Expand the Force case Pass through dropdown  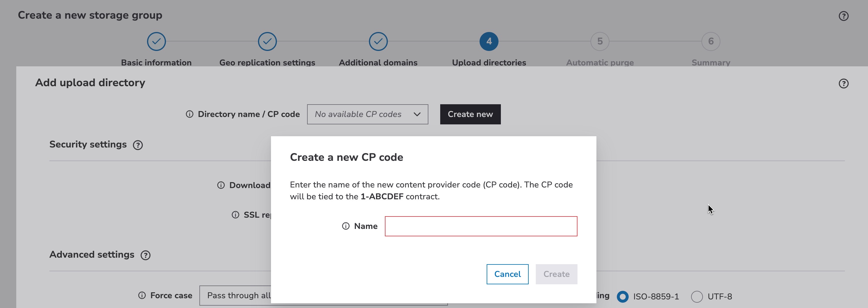click(x=236, y=296)
